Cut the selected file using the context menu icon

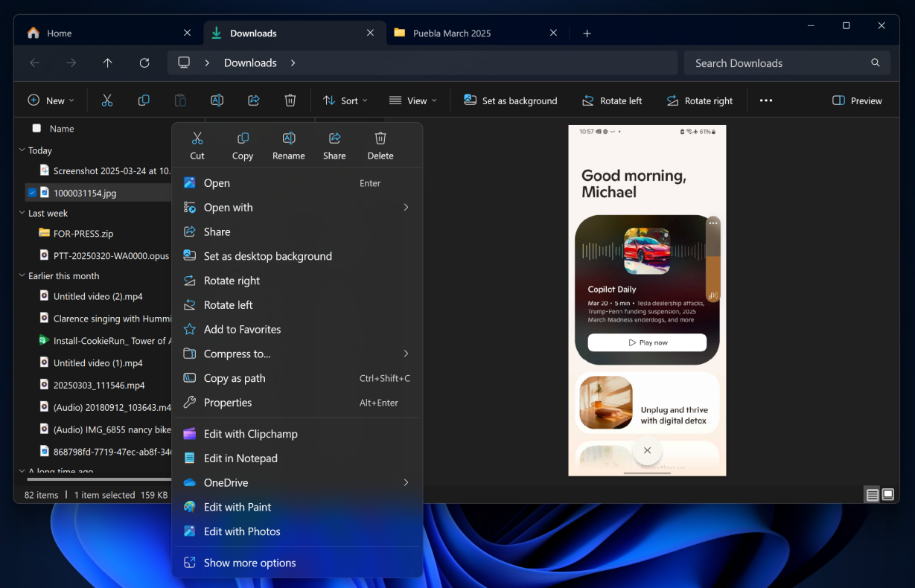click(x=197, y=145)
